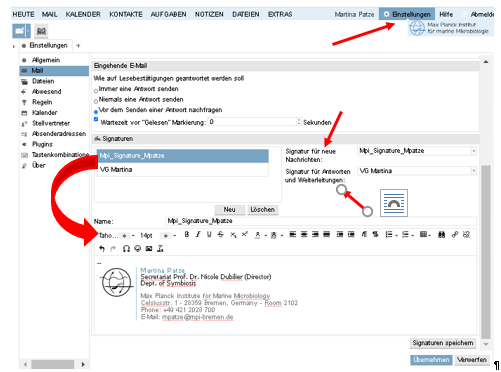Open the KONTAKTE menu
Screen dimensions: 501x372
coord(126,14)
